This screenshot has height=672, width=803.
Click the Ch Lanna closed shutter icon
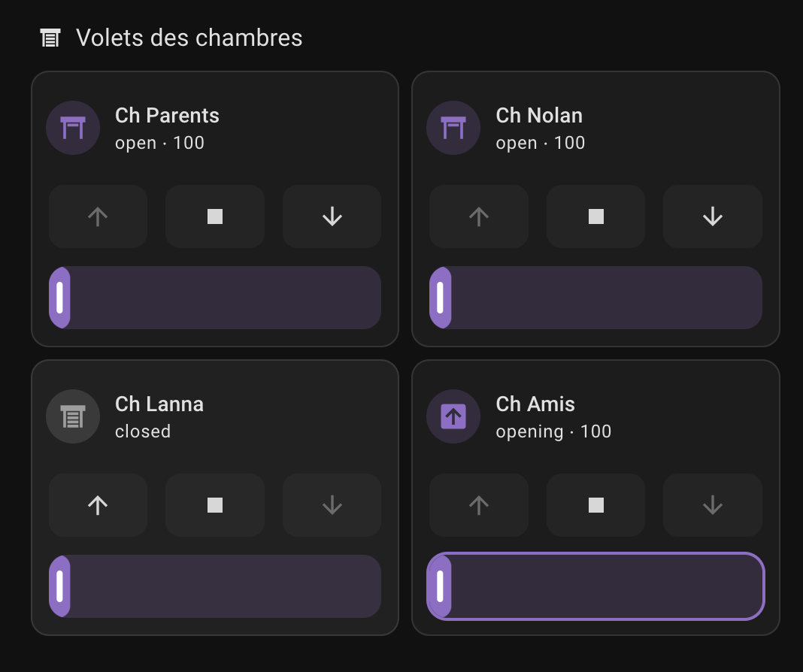tap(73, 416)
